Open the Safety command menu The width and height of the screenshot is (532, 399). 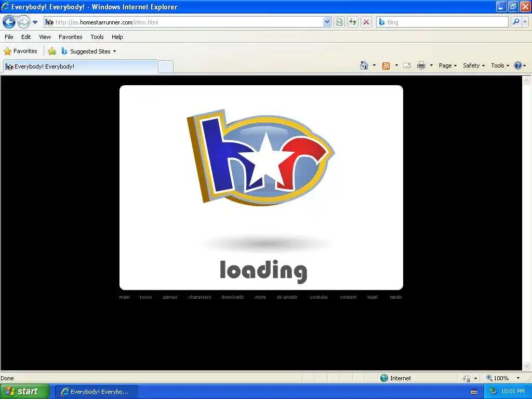pyautogui.click(x=474, y=65)
